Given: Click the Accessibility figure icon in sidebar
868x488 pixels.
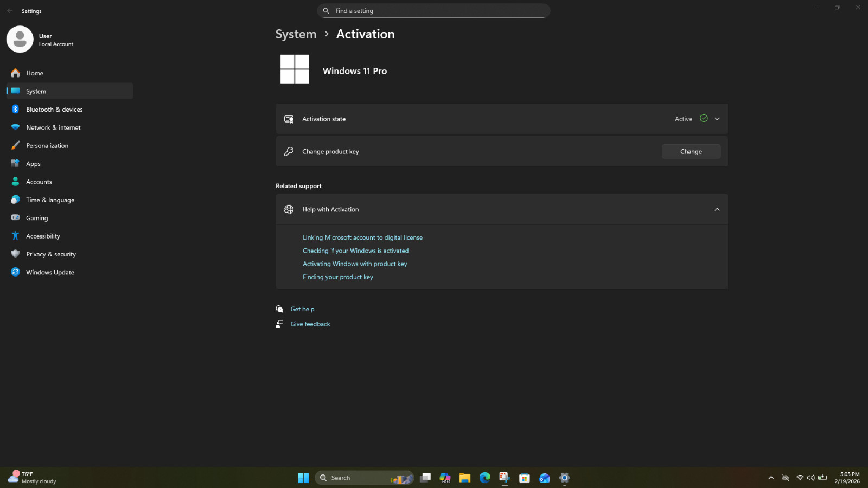Looking at the screenshot, I should click(15, 236).
